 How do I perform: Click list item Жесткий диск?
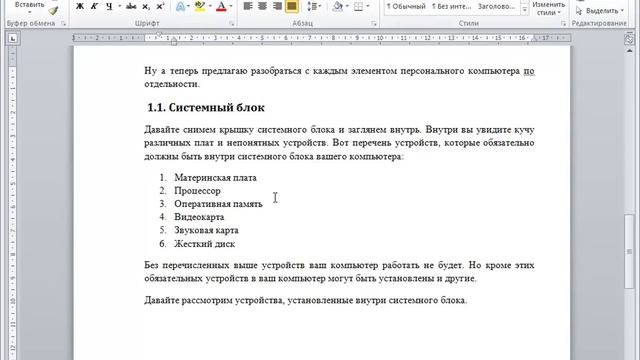click(204, 244)
